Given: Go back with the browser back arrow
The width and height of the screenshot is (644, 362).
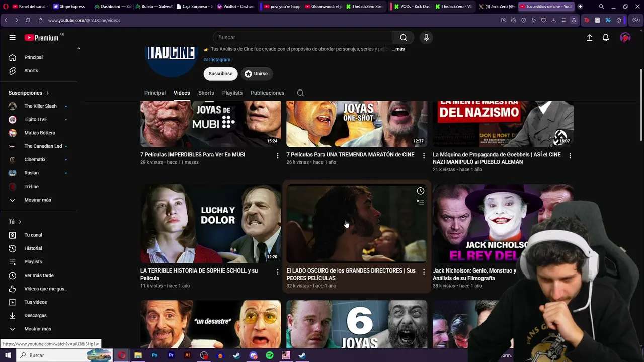Looking at the screenshot, I should (x=6, y=20).
